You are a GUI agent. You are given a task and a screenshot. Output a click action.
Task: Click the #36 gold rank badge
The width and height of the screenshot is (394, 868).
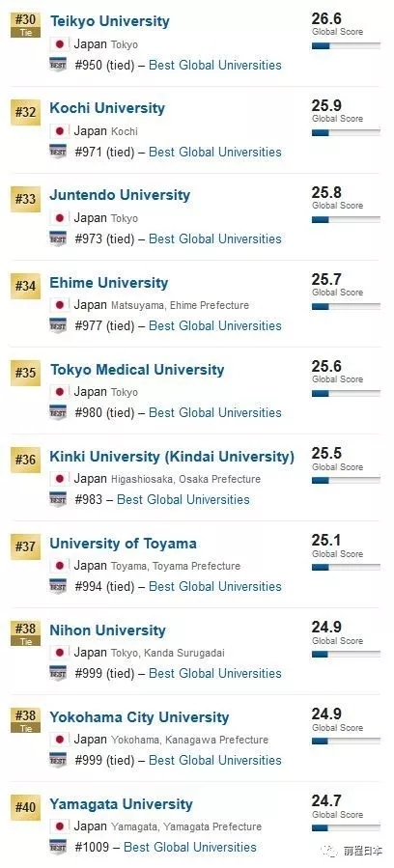coord(25,460)
